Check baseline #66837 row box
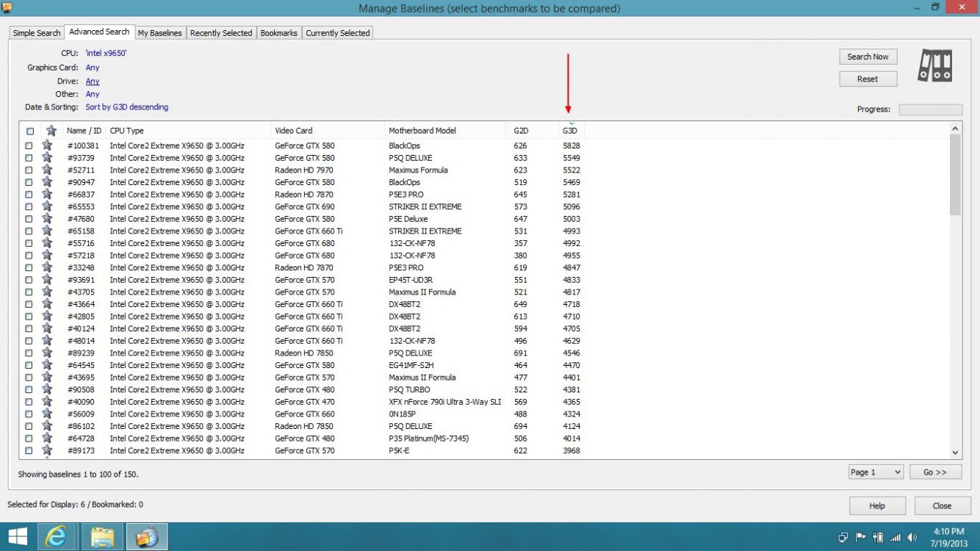 click(29, 195)
